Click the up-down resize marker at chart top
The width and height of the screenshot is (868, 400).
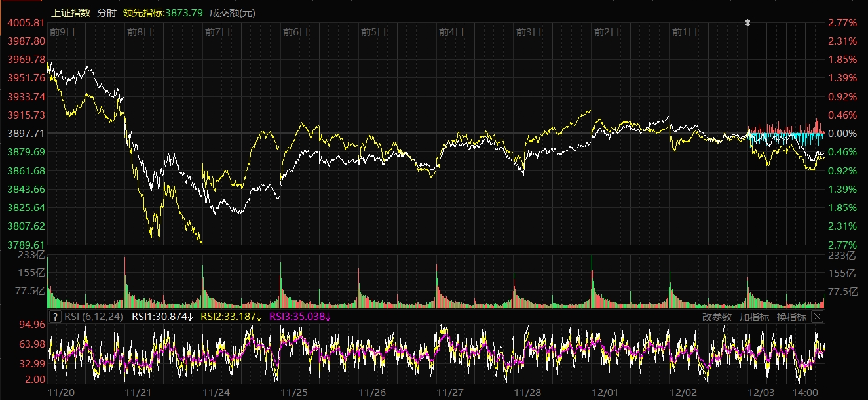pos(747,23)
